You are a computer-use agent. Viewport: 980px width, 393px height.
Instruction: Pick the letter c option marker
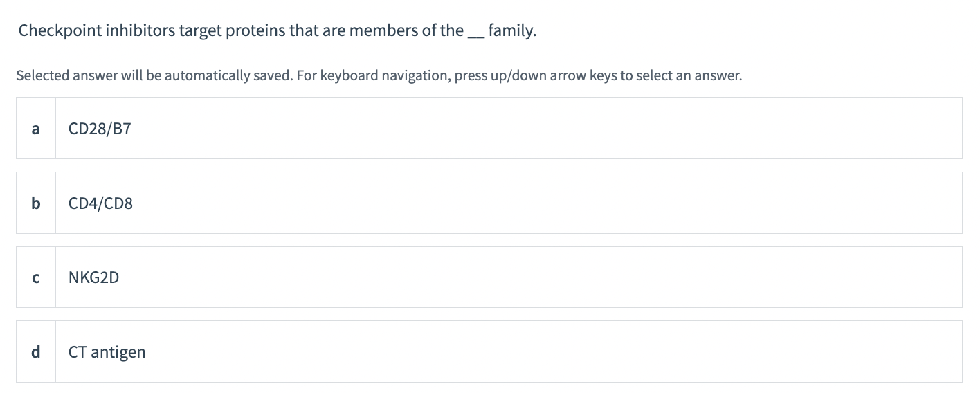(x=36, y=277)
